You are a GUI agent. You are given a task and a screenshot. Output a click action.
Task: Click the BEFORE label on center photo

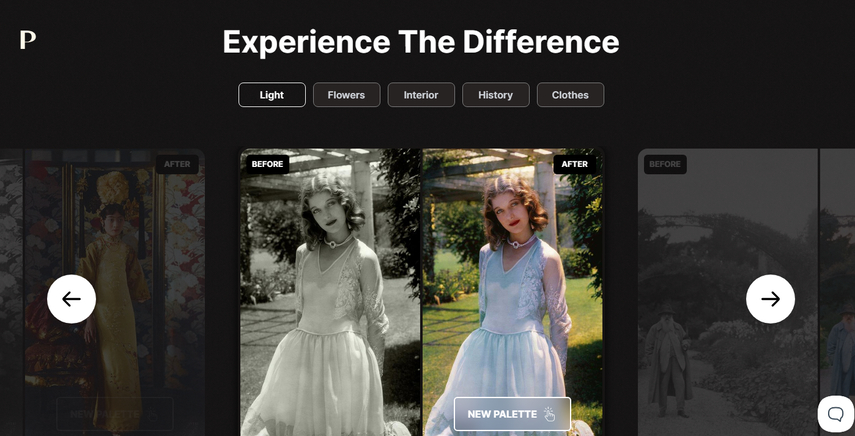click(x=267, y=164)
